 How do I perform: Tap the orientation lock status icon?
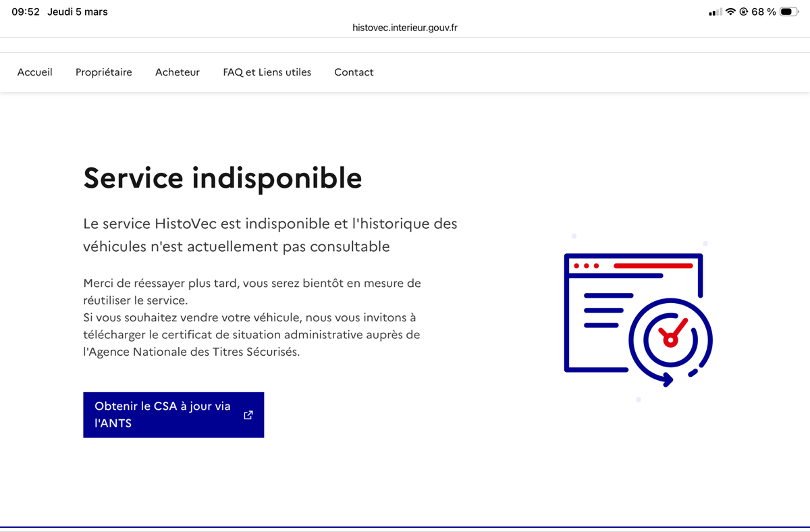[x=744, y=11]
